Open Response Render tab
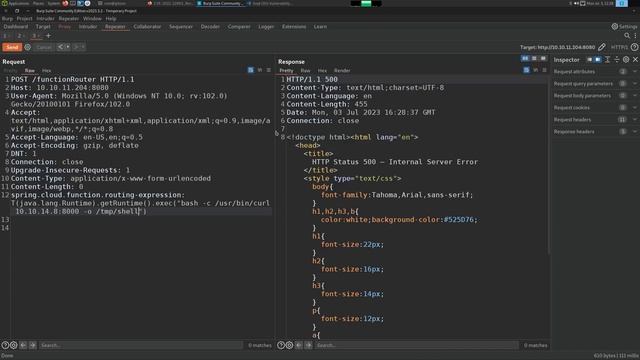640x360 pixels. (342, 71)
